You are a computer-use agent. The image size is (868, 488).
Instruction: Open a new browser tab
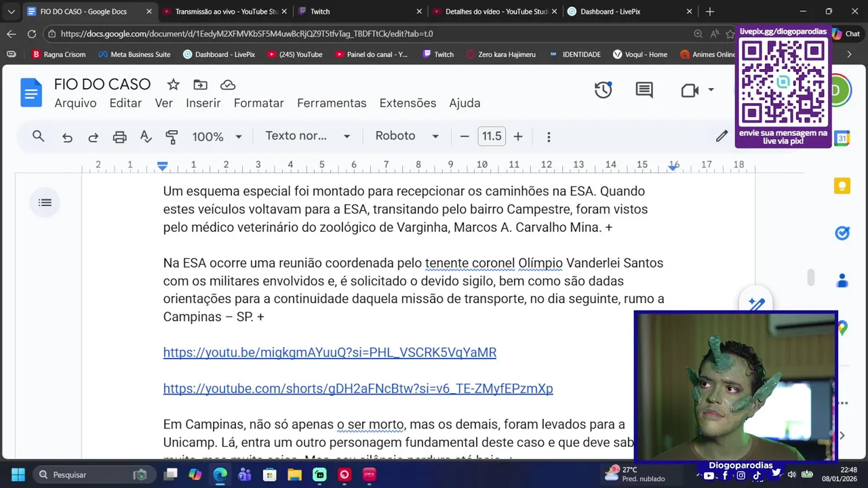pos(709,12)
